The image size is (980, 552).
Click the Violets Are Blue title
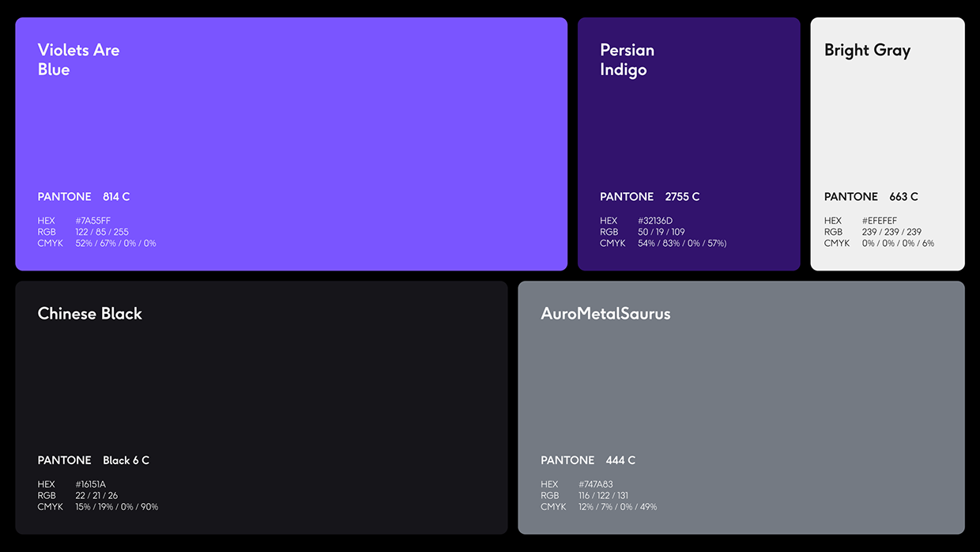click(x=78, y=59)
